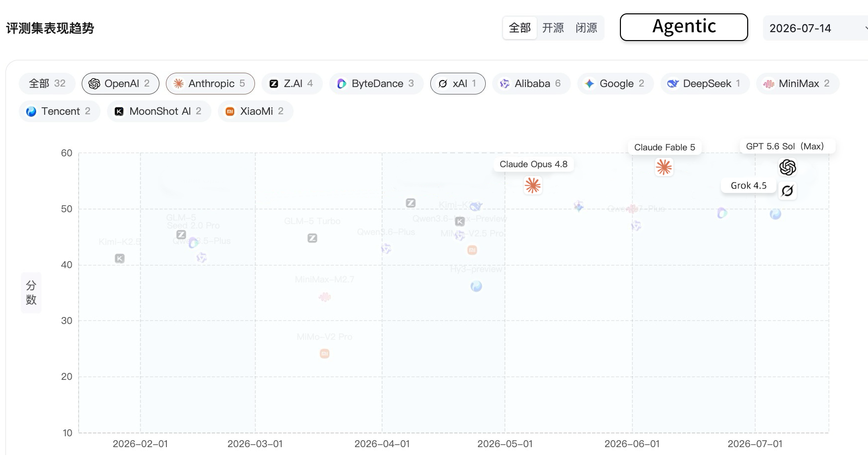This screenshot has height=460, width=868.
Task: Click the Claude Fable 5 label
Action: (664, 147)
